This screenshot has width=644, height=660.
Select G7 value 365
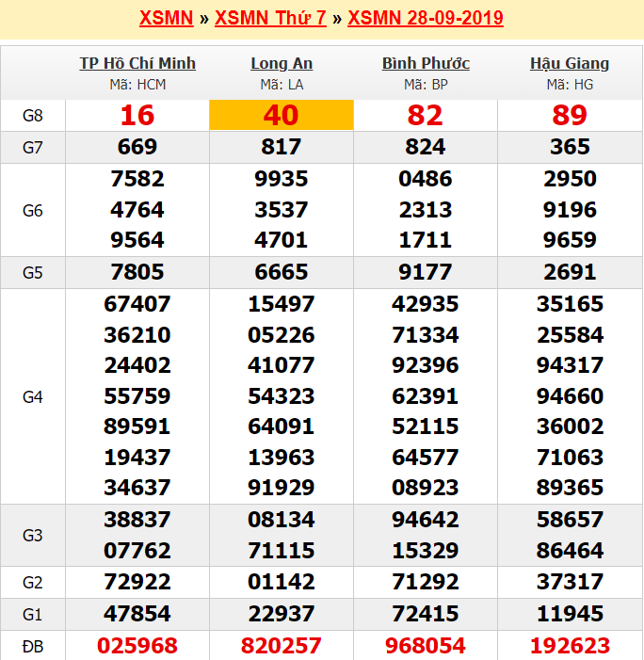click(570, 147)
